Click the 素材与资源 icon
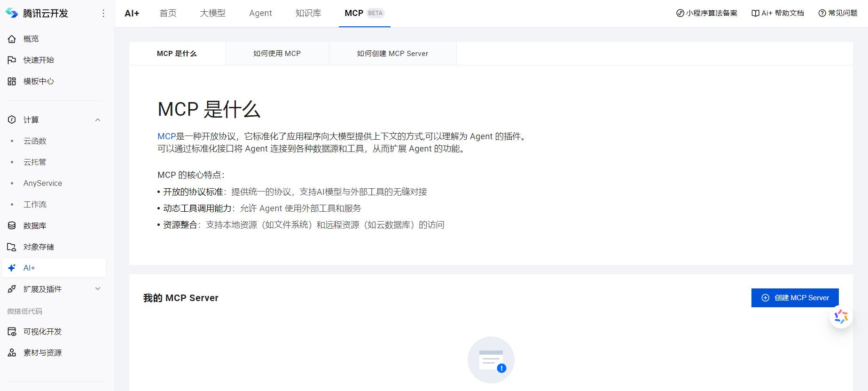This screenshot has width=868, height=391. (x=12, y=353)
